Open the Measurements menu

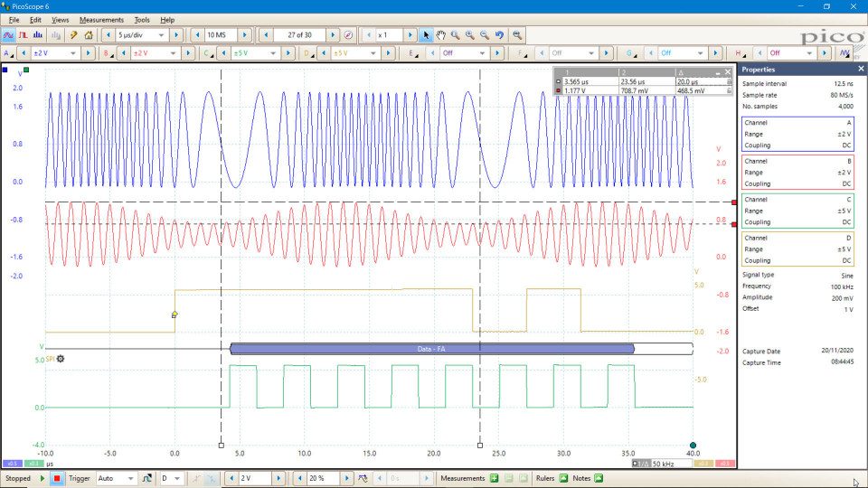100,19
